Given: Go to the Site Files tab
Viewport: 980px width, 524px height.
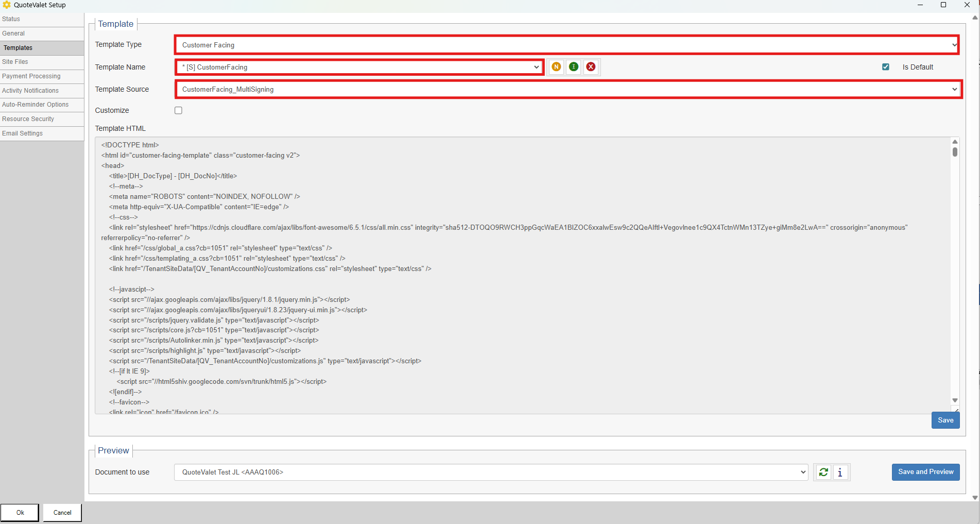Looking at the screenshot, I should tap(15, 62).
